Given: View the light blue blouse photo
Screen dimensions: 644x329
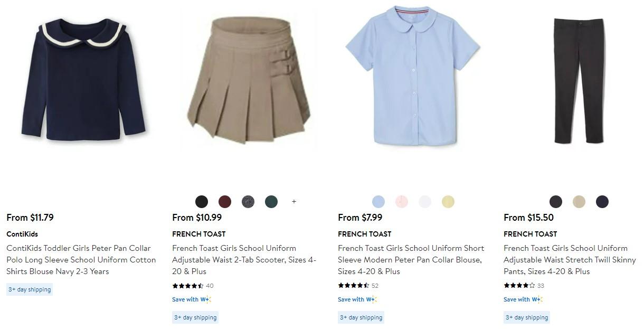Looking at the screenshot, I should (x=413, y=76).
